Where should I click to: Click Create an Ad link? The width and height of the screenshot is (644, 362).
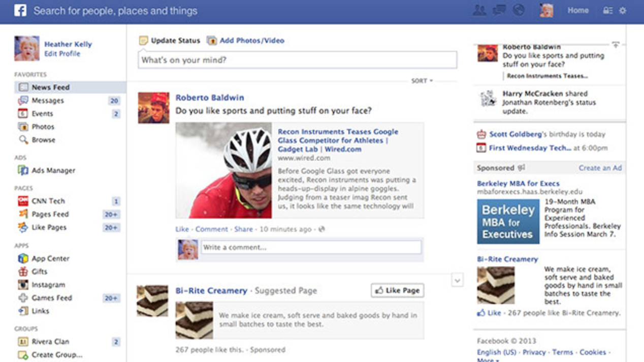(x=600, y=168)
